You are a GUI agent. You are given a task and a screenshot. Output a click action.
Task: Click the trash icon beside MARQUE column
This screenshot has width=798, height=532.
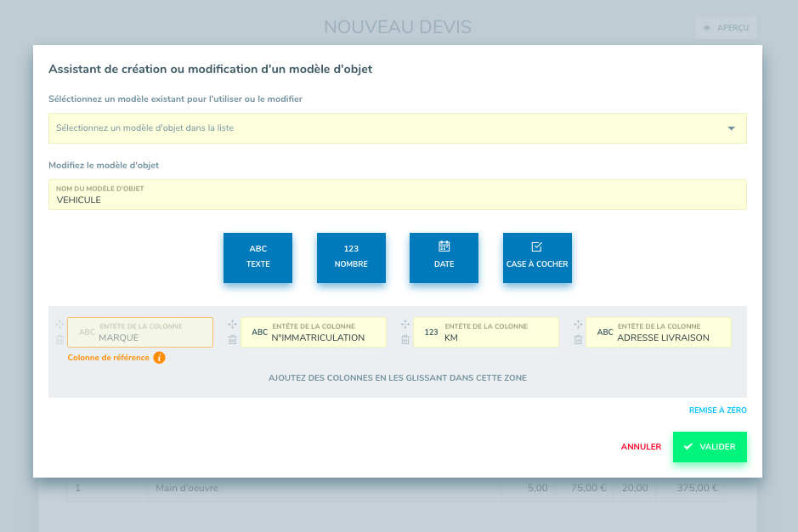click(x=59, y=340)
